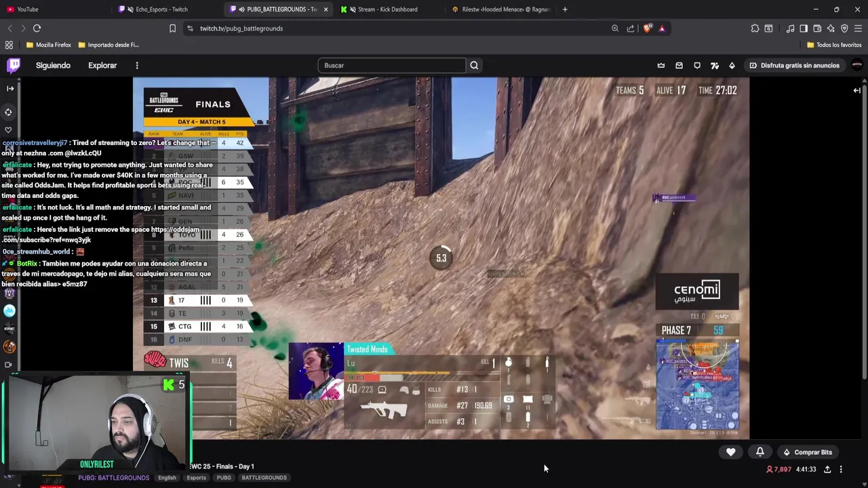Open the Importado desde Fi... bookmarks folder
868x488 pixels.
[x=108, y=45]
